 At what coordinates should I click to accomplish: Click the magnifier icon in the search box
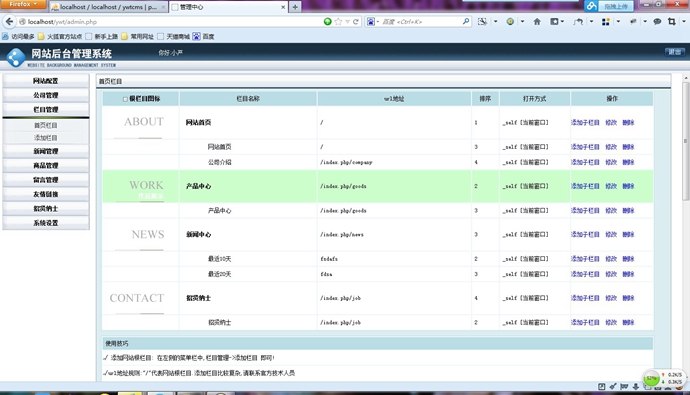point(466,21)
